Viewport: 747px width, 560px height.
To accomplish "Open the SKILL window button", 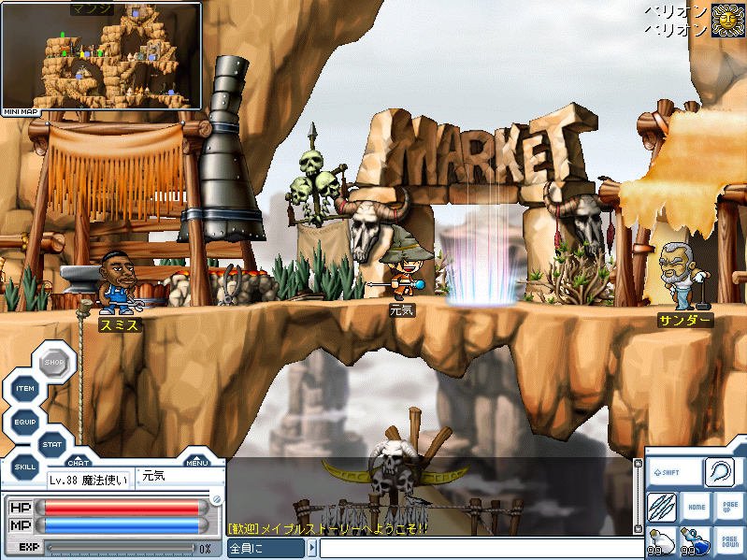I will [25, 466].
